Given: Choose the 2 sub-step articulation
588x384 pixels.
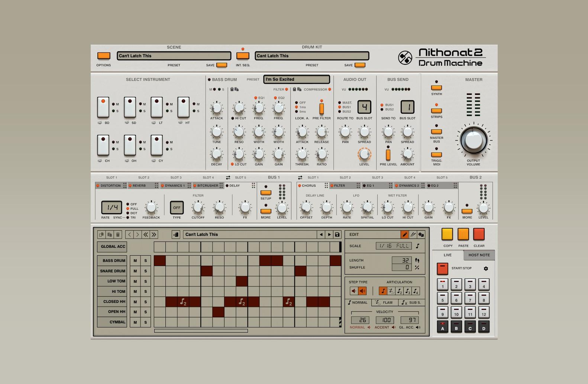Looking at the screenshot, I should tap(399, 291).
